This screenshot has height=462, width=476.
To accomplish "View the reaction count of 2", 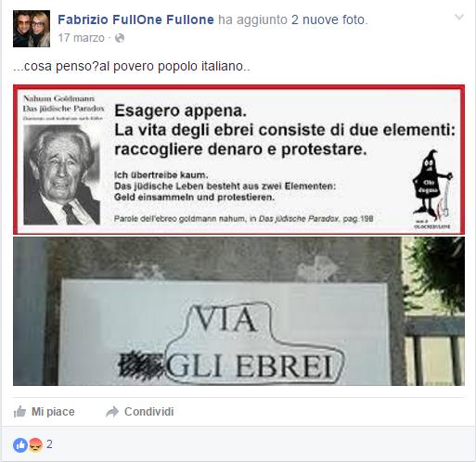I will (x=49, y=444).
